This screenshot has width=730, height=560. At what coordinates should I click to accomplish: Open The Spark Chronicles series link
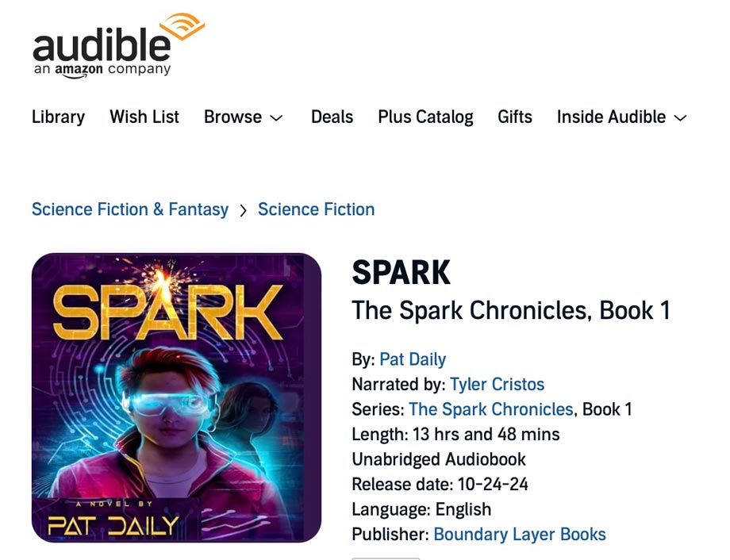(x=490, y=409)
